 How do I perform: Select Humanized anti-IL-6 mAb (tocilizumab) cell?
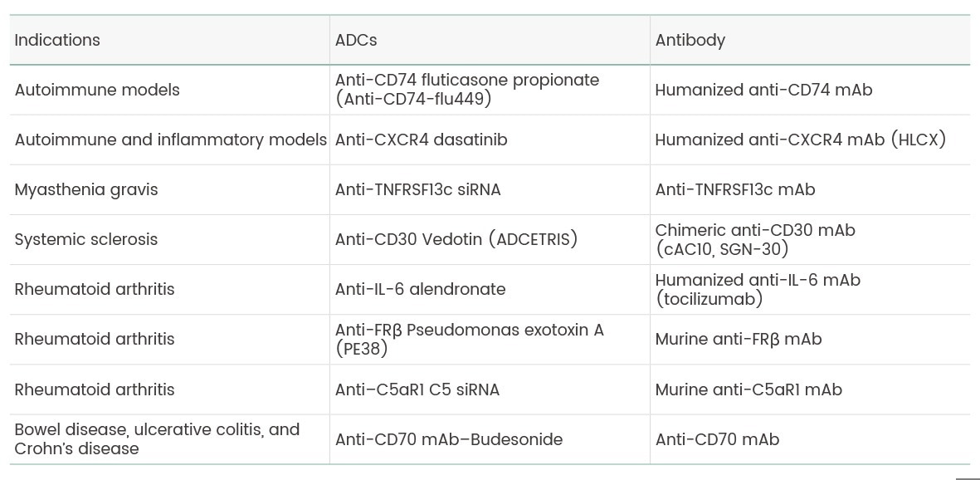[757, 289]
